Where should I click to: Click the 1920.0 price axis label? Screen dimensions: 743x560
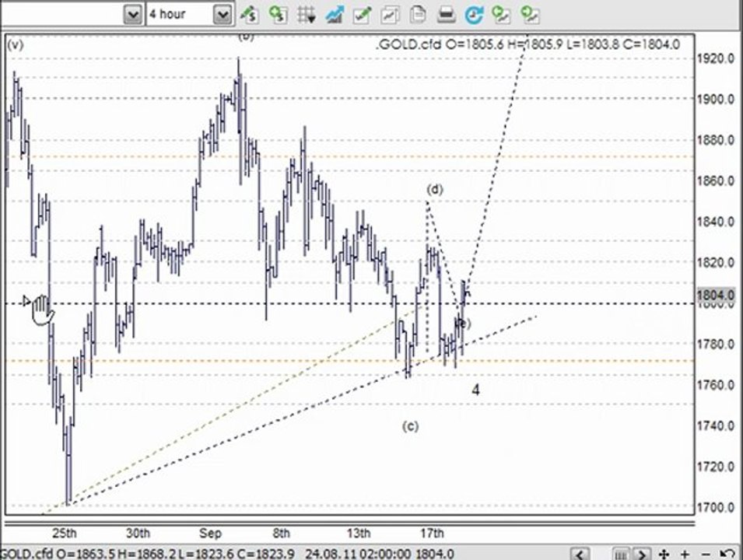coord(716,59)
